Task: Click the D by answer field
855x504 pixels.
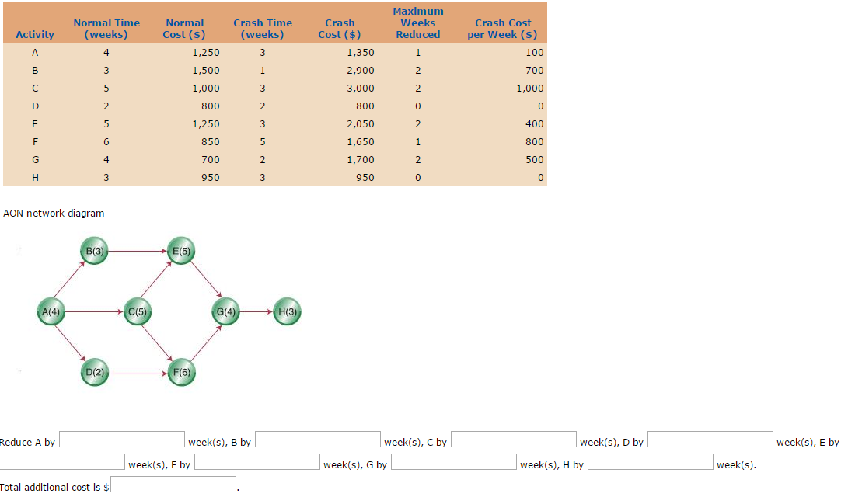Action: click(x=709, y=439)
